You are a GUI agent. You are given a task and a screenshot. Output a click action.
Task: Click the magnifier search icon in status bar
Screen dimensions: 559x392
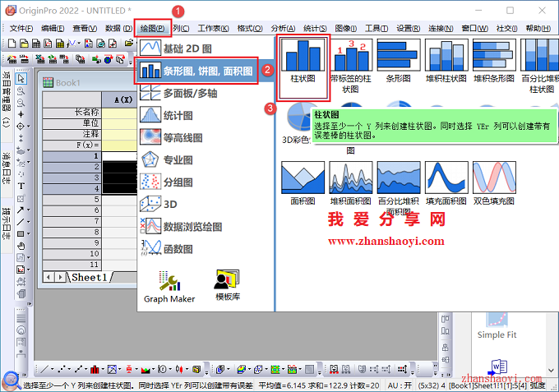pos(11,380)
